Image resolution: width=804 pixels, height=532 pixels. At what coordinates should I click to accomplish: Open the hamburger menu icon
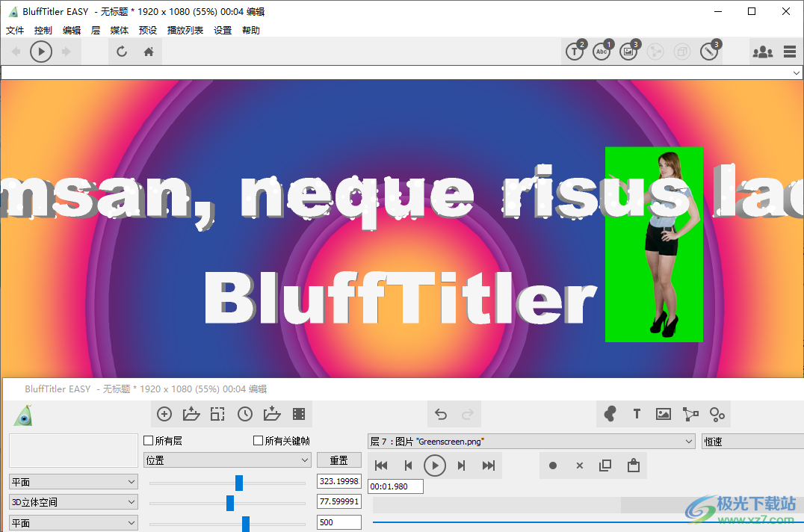(x=790, y=52)
